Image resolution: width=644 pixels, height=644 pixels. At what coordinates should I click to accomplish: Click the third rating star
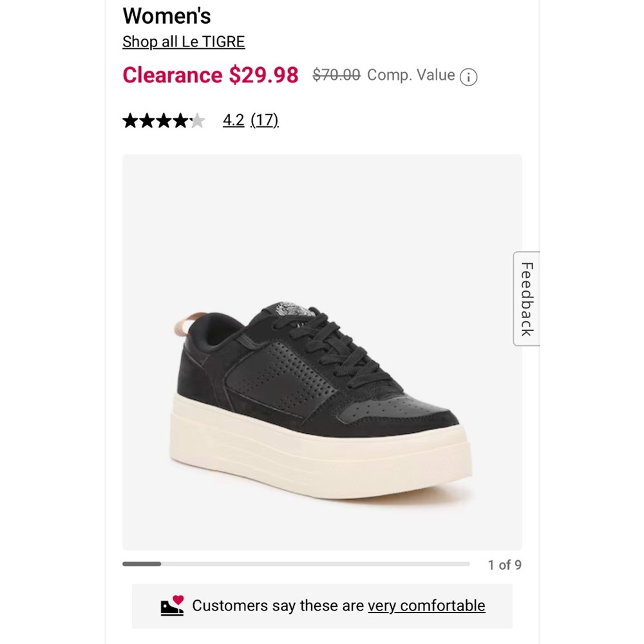(x=162, y=120)
